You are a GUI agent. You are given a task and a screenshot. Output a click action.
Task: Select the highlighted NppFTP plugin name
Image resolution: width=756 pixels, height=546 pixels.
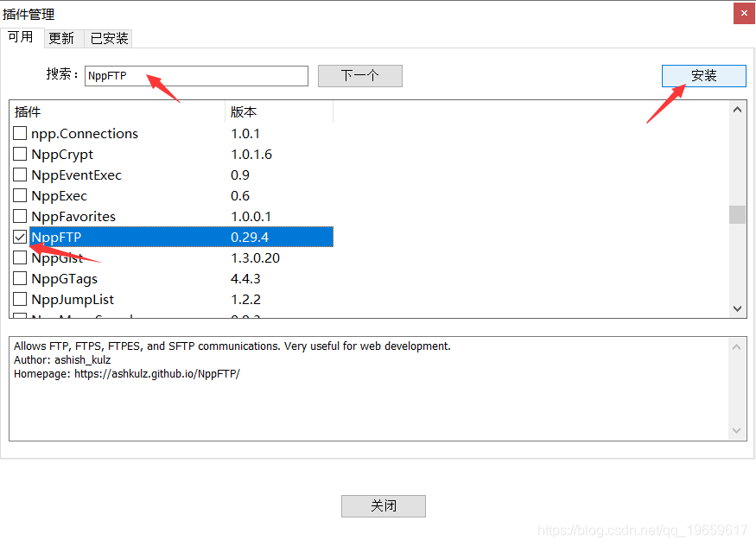pos(56,237)
